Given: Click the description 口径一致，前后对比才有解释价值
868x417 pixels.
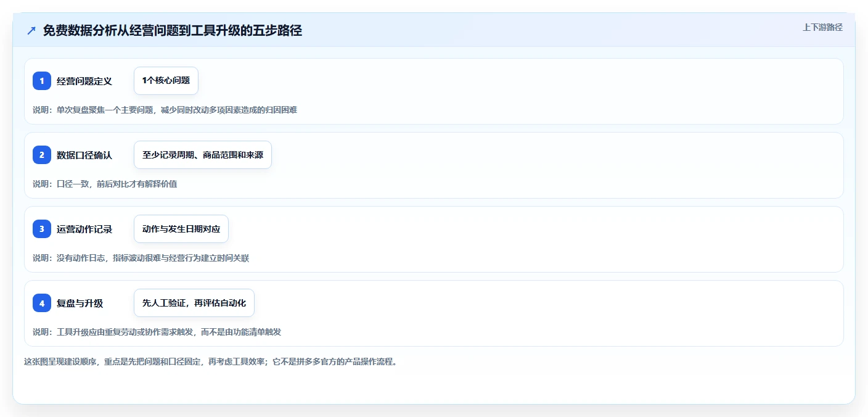Looking at the screenshot, I should click(105, 184).
